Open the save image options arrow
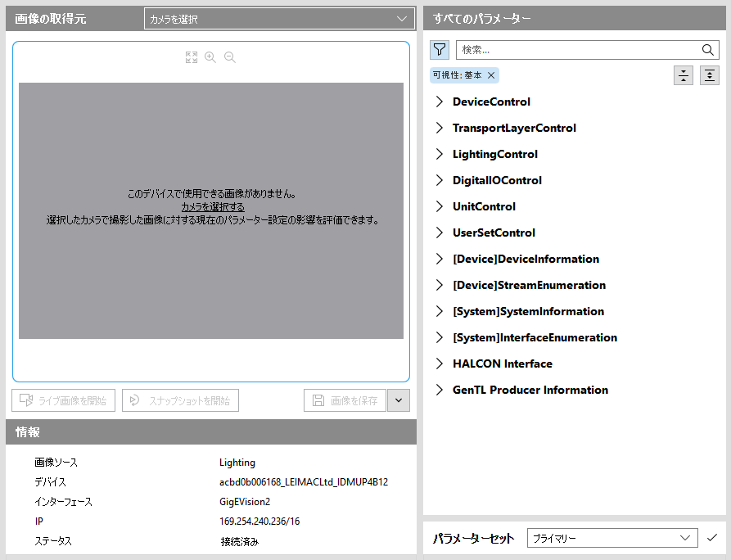 [399, 400]
